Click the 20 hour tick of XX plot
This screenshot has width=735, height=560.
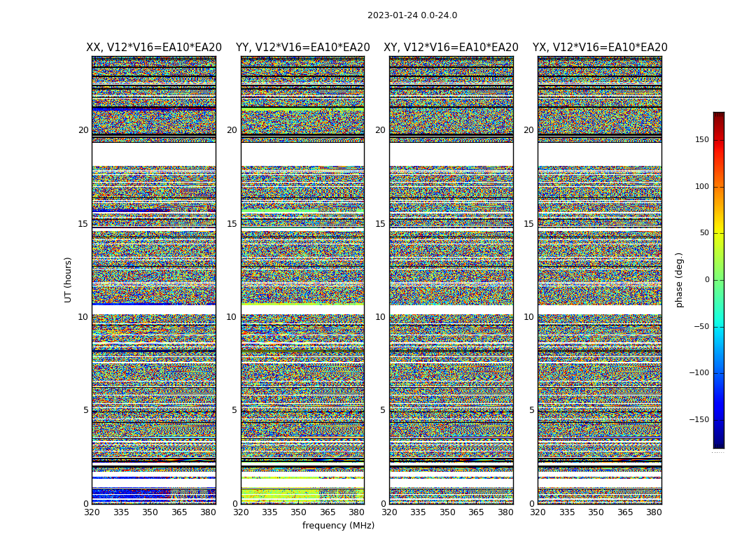click(x=83, y=130)
